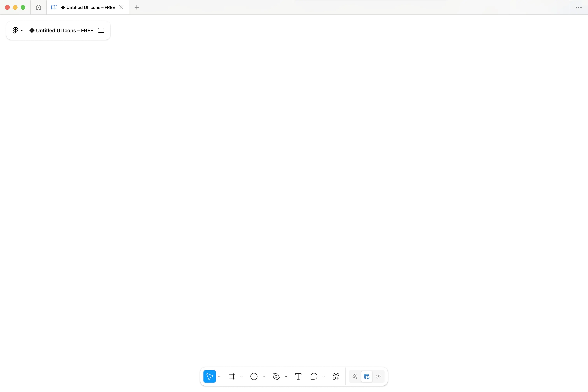588x392 pixels.
Task: Go to the Figma home screen
Action: click(38, 7)
